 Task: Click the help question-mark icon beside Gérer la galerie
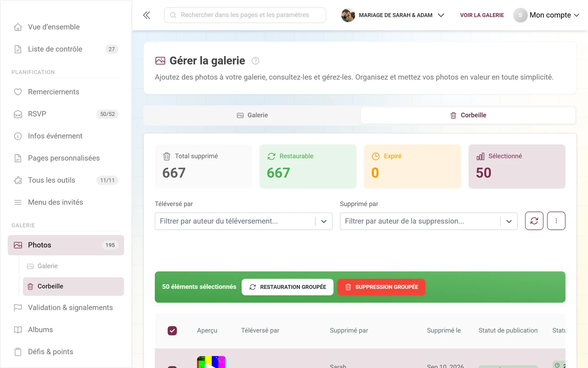click(x=255, y=61)
